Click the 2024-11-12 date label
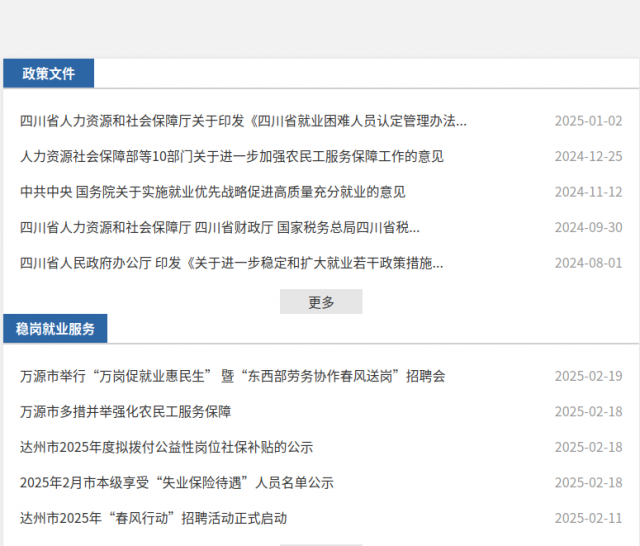Image resolution: width=640 pixels, height=546 pixels. tap(588, 192)
